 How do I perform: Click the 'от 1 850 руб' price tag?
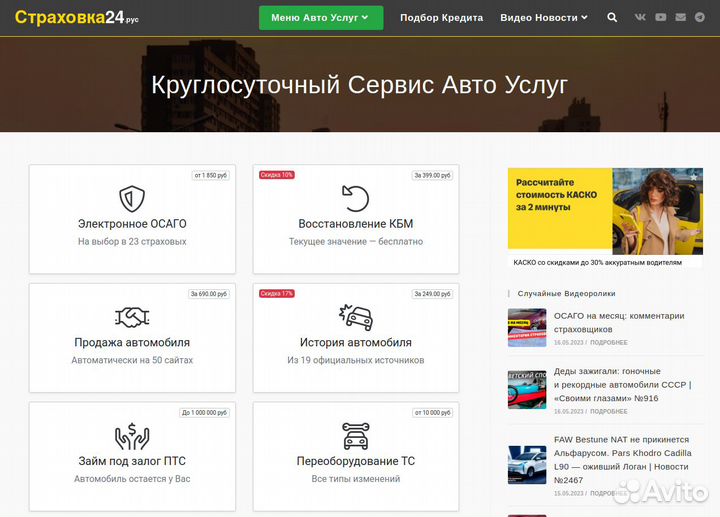(211, 175)
